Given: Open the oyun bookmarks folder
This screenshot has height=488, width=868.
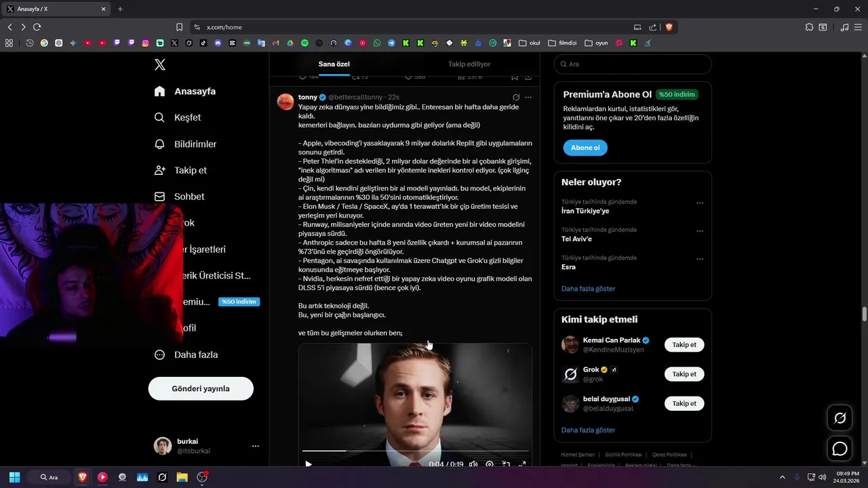Looking at the screenshot, I should click(x=596, y=43).
